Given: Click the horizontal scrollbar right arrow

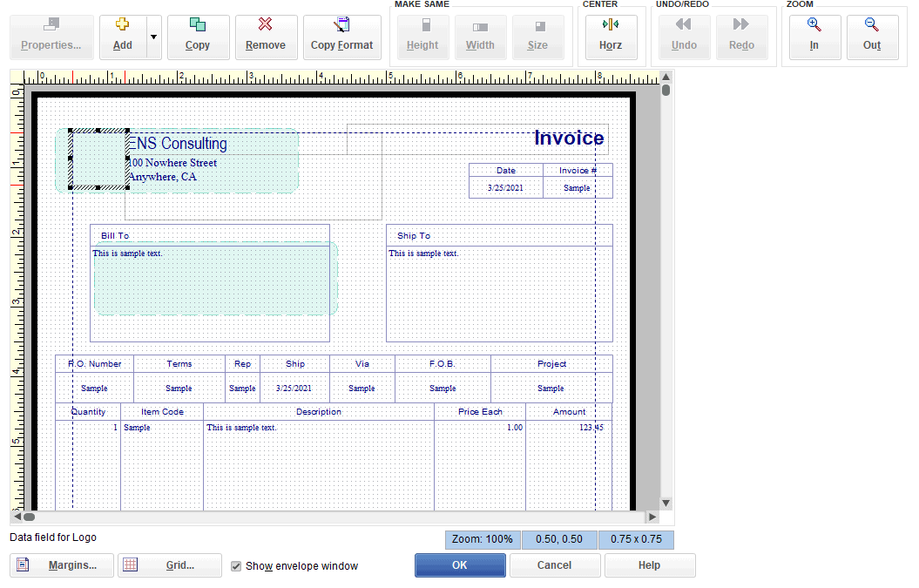Looking at the screenshot, I should point(652,517).
